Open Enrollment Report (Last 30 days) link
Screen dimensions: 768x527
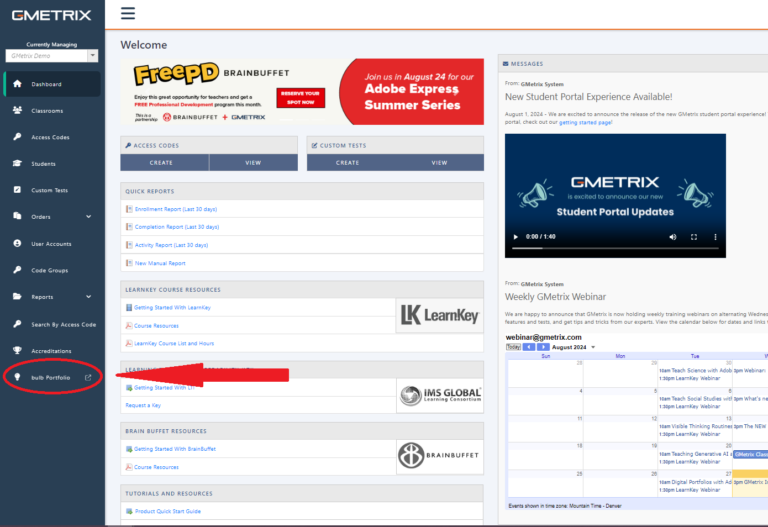click(175, 209)
